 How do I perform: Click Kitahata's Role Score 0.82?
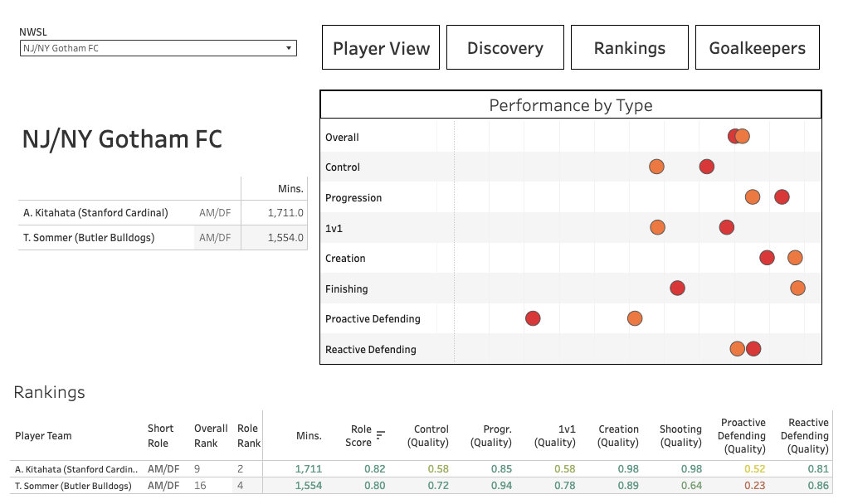pyautogui.click(x=375, y=468)
